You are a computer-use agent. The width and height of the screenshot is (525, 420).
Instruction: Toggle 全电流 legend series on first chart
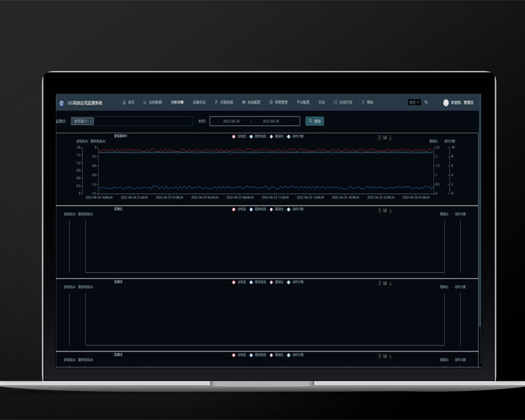[x=238, y=136]
